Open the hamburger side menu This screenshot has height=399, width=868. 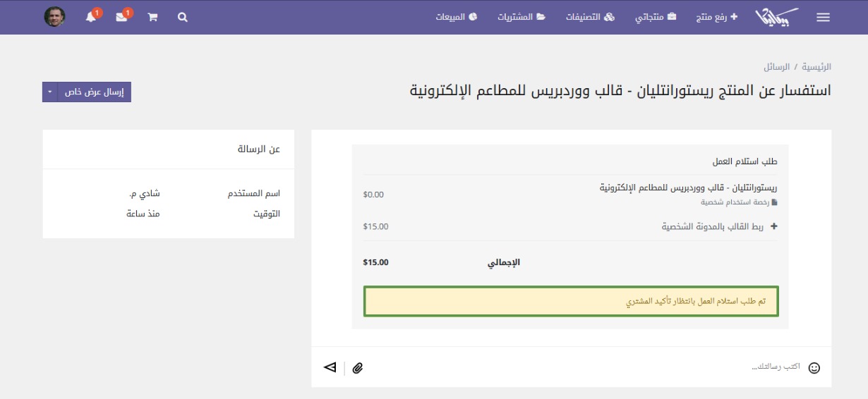[823, 18]
